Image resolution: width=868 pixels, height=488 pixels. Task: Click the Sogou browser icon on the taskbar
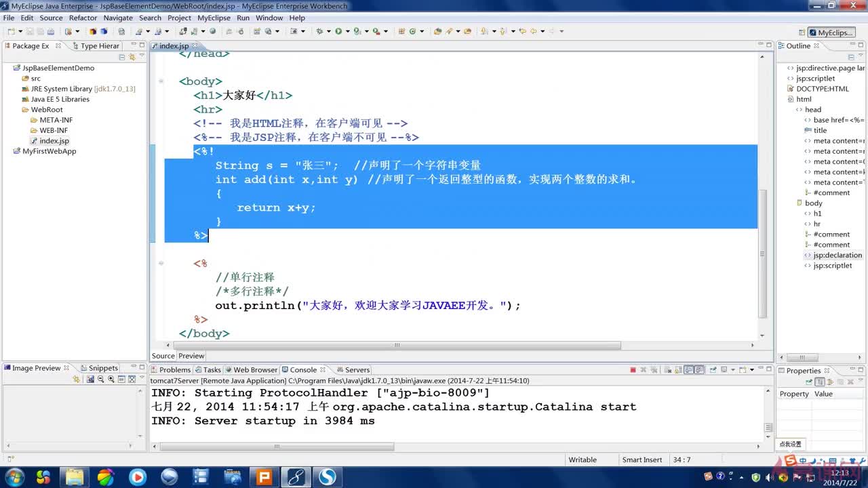coord(328,477)
